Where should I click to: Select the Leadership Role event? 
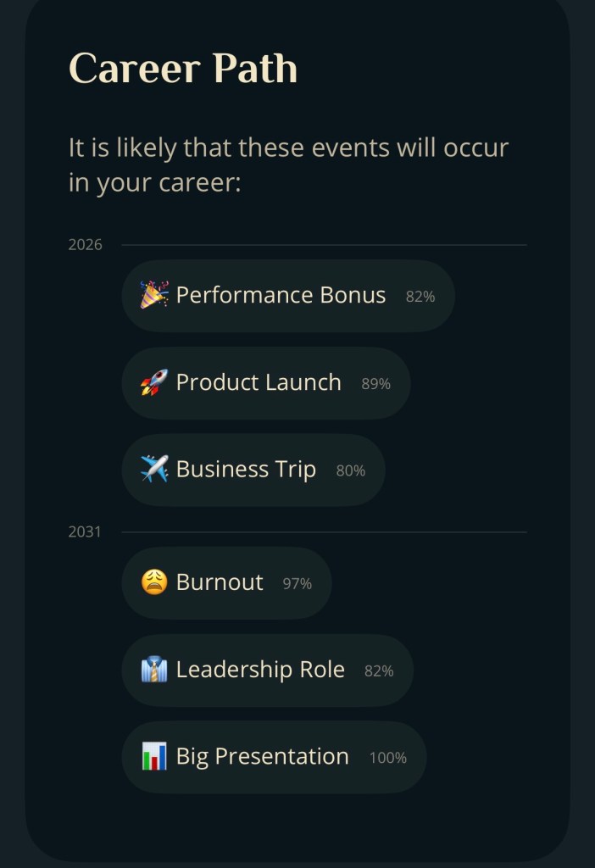tap(260, 670)
